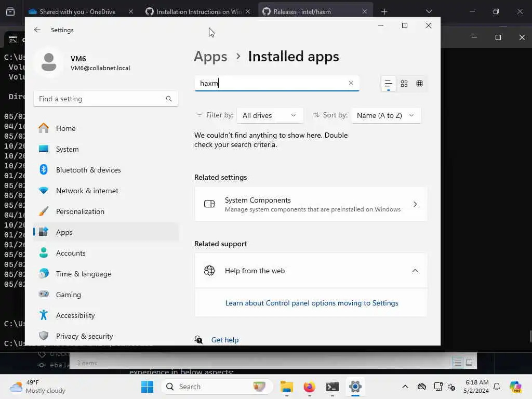Open Learn about Control panel options link
Image resolution: width=532 pixels, height=399 pixels.
(312, 303)
